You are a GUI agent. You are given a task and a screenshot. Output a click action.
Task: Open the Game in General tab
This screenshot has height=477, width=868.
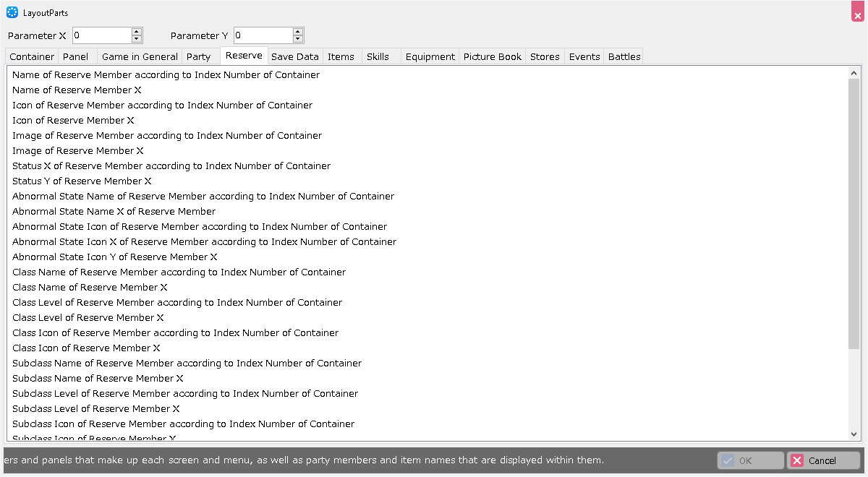[140, 56]
